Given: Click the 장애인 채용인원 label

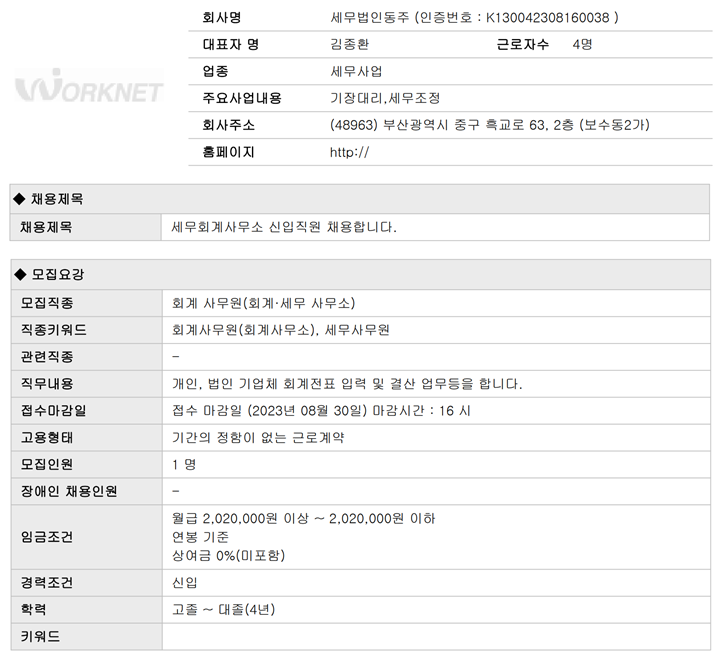Looking at the screenshot, I should coord(68,492).
